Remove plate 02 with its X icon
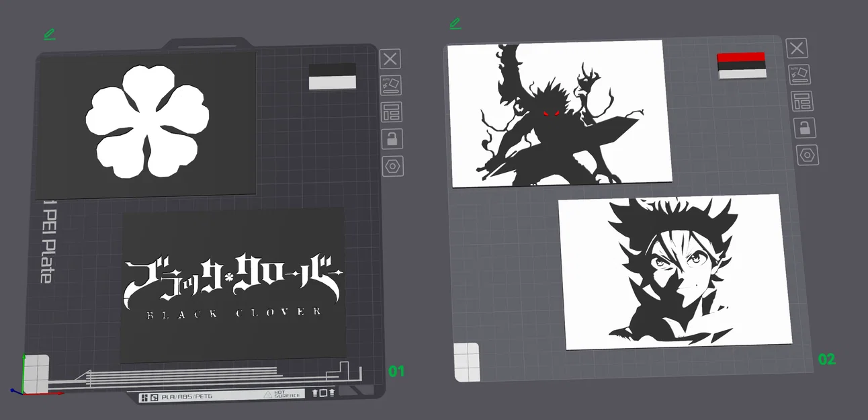 click(797, 48)
